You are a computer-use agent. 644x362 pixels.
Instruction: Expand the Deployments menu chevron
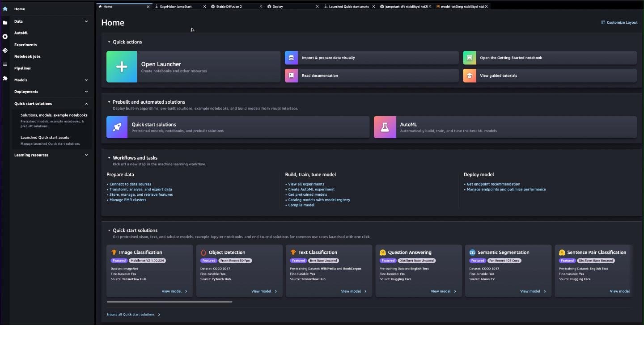(x=86, y=92)
